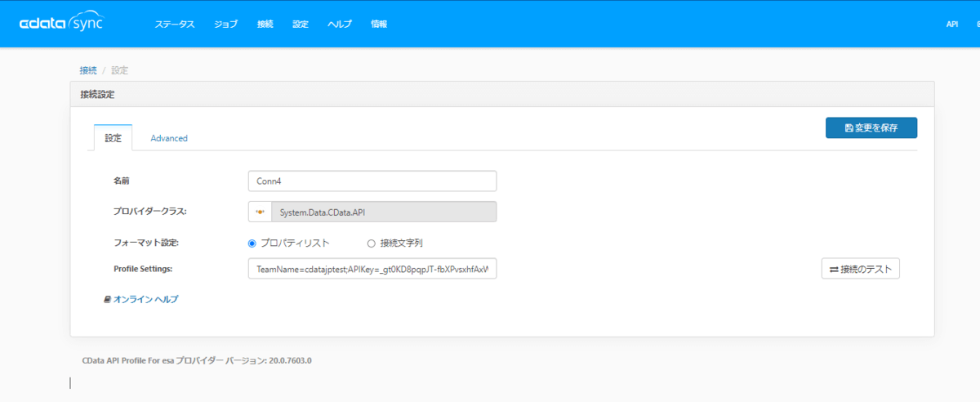This screenshot has width=980, height=402.
Task: Click the System.Data.CData.API provider class field
Action: 383,212
